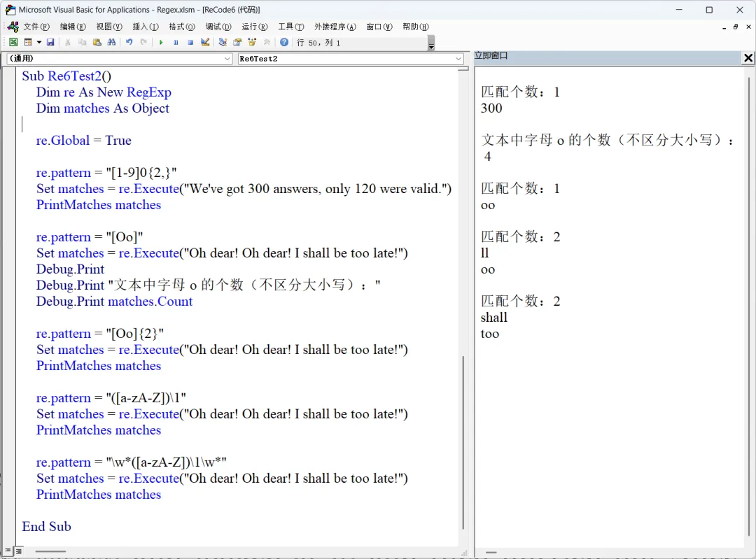The height and width of the screenshot is (559, 756).
Task: Click the code window horizontal scrollbar thumb
Action: pos(50,551)
